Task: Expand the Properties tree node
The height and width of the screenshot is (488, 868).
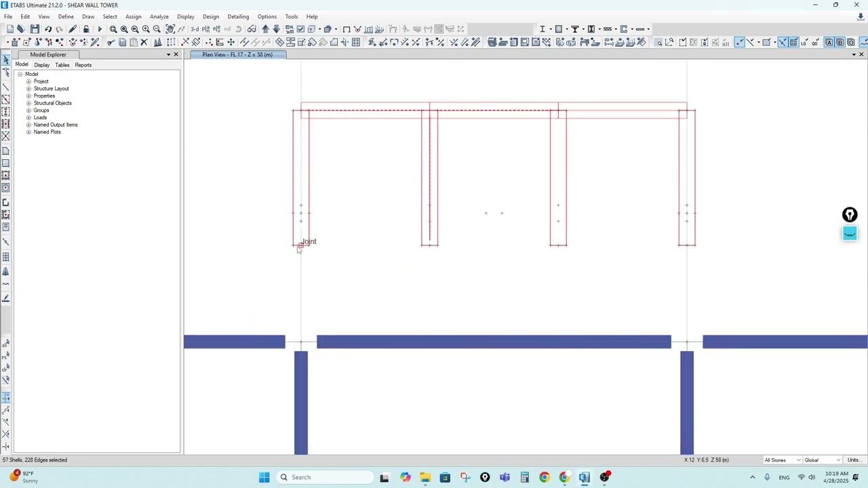Action: [x=28, y=96]
